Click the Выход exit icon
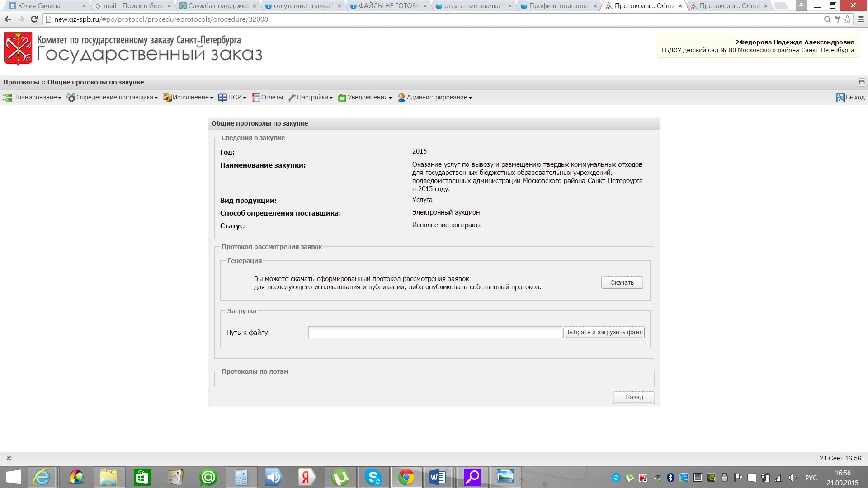Screen dimensions: 868x488 (840, 98)
